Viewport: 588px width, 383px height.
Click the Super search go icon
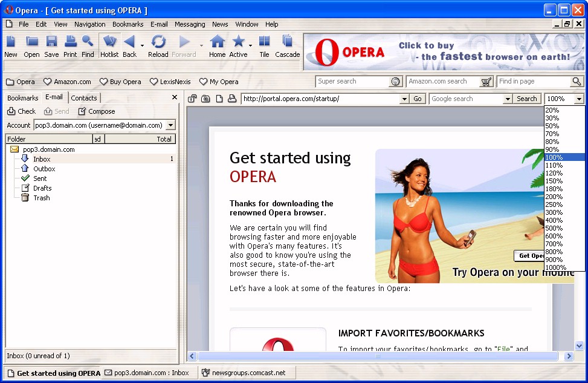pos(395,82)
